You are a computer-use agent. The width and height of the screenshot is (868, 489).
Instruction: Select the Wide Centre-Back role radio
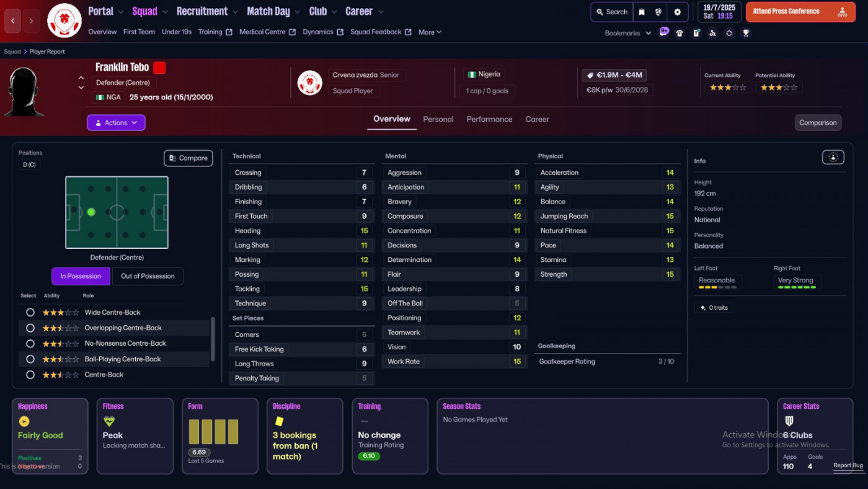pos(30,312)
